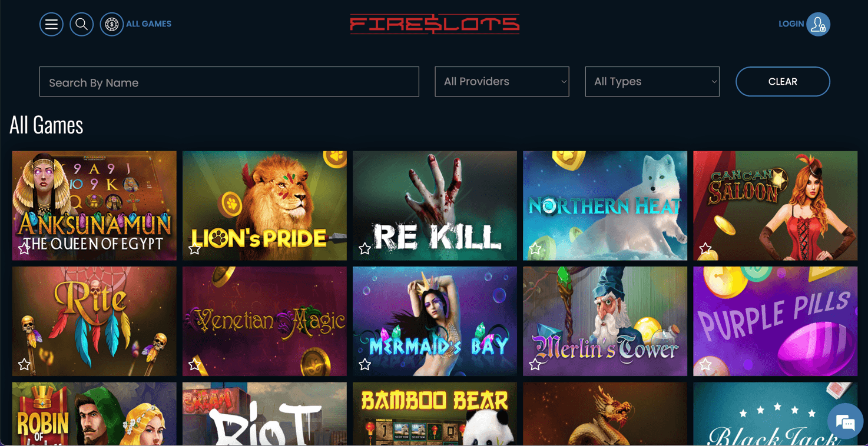Image resolution: width=868 pixels, height=446 pixels.
Task: Open the CanCan Saloon game thumbnail
Action: tap(775, 205)
